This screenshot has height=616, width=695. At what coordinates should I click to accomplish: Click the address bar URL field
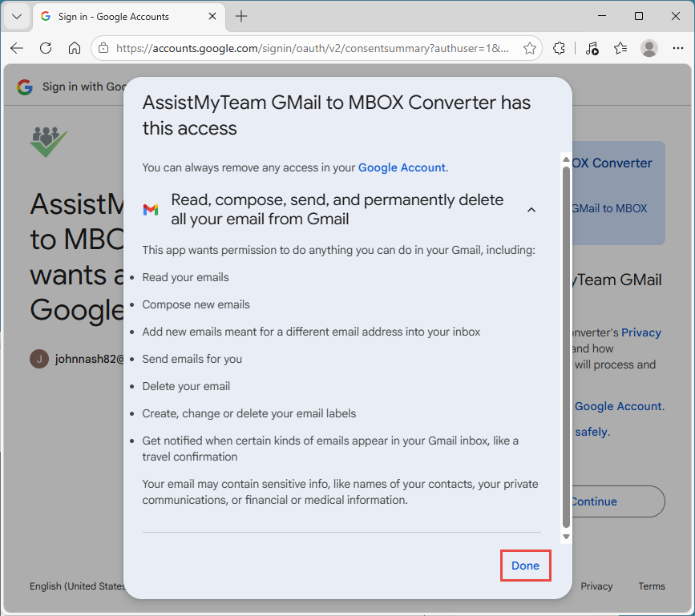(313, 48)
